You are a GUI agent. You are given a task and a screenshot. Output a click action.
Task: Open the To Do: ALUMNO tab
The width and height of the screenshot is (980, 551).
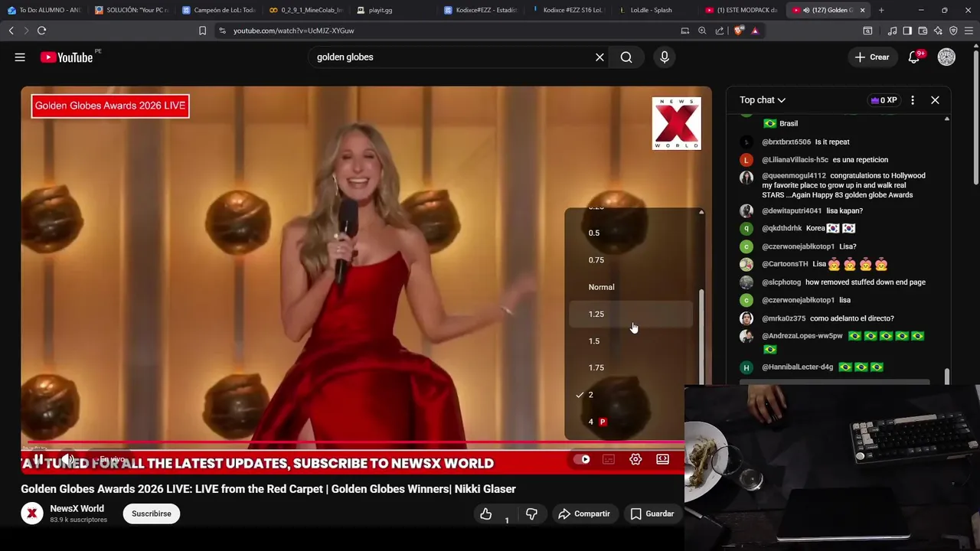coord(44,10)
